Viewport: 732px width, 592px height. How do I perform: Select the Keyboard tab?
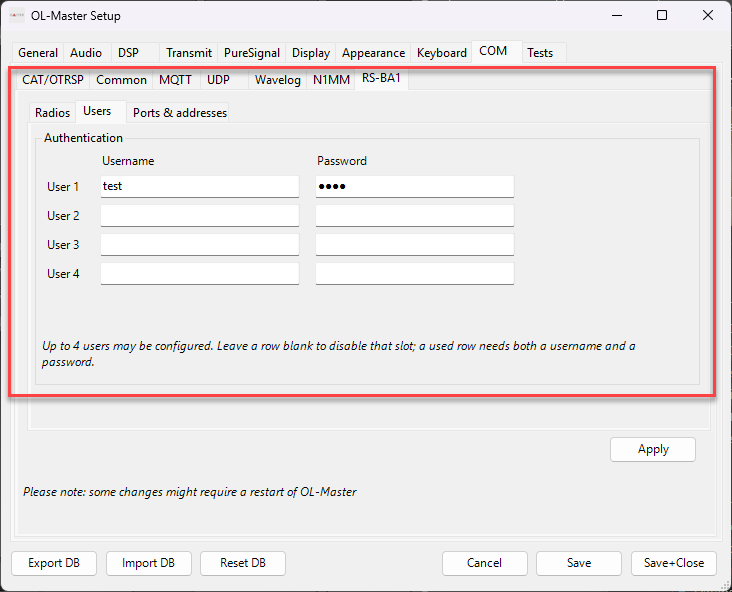pos(442,53)
